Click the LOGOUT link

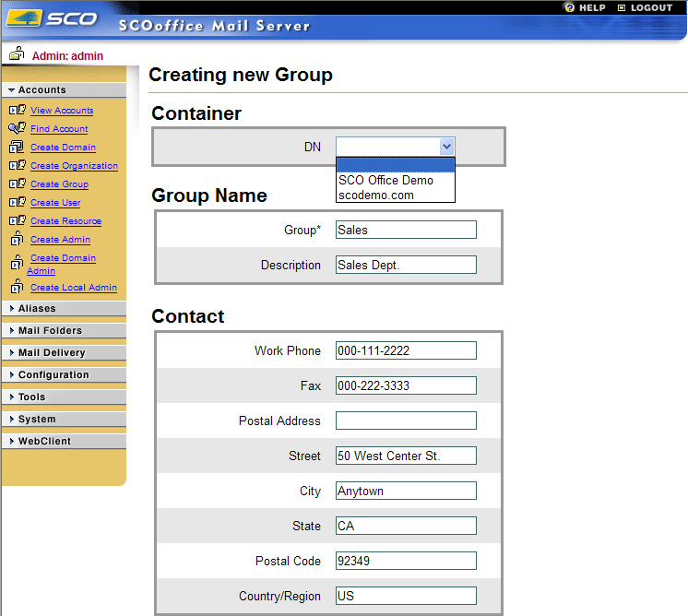click(650, 7)
